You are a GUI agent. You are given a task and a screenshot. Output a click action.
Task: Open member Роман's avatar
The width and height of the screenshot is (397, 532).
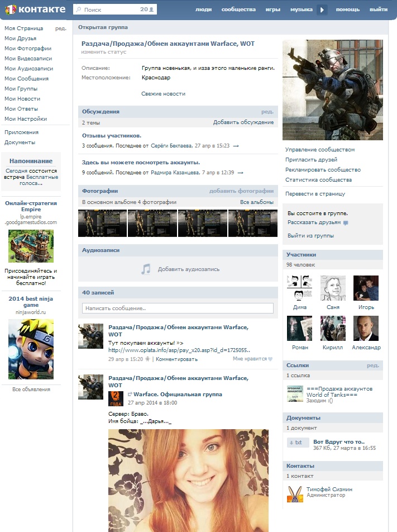(299, 329)
